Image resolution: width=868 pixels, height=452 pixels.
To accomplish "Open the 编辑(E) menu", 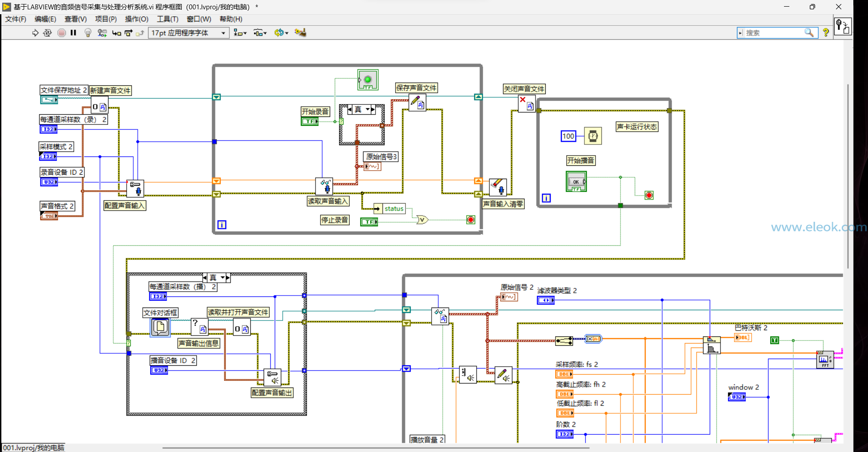I will click(45, 19).
